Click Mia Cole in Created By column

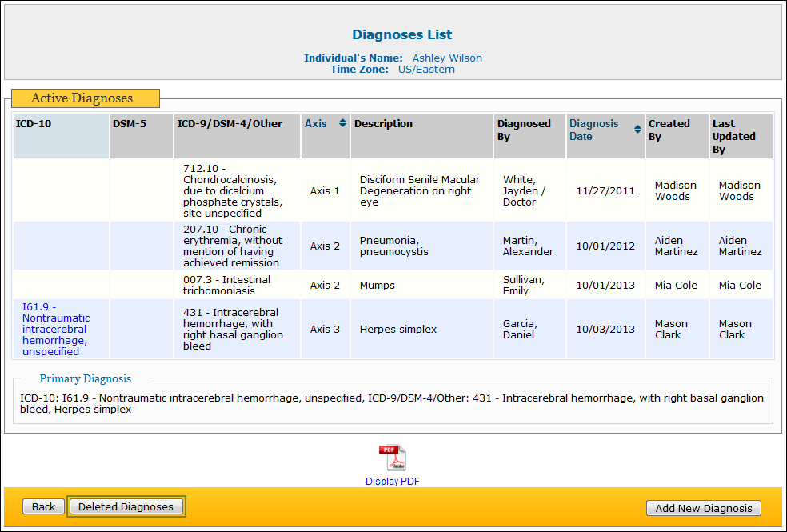pyautogui.click(x=676, y=285)
